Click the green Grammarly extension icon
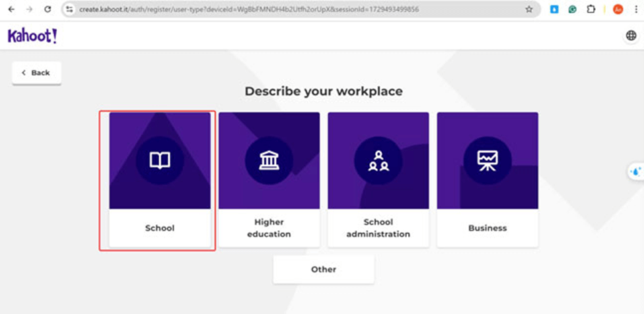 [573, 9]
